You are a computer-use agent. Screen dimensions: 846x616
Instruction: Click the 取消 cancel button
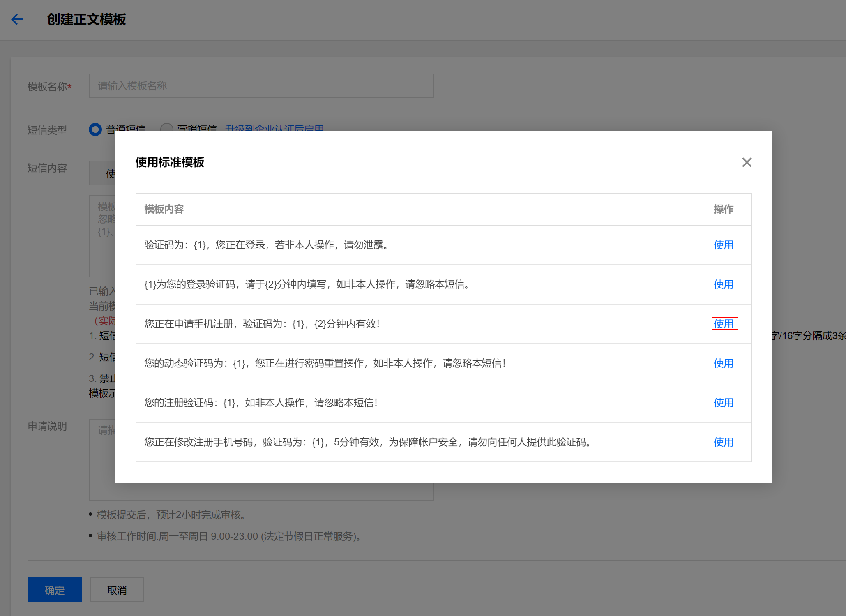(x=117, y=590)
